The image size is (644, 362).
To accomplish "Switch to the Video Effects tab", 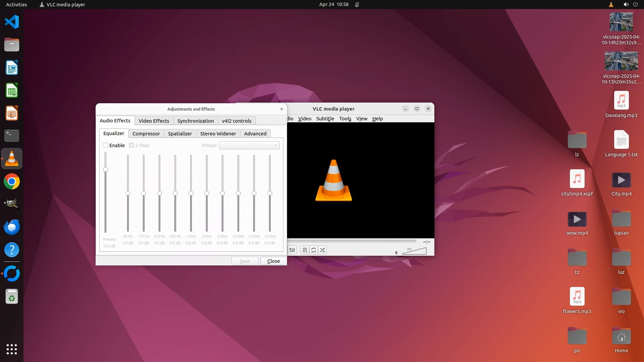I will click(154, 121).
